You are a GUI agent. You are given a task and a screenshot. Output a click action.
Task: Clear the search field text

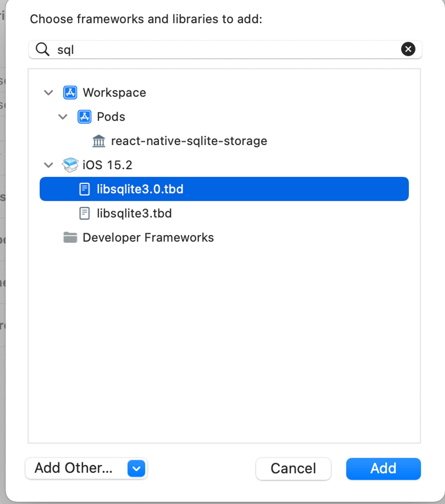point(408,49)
